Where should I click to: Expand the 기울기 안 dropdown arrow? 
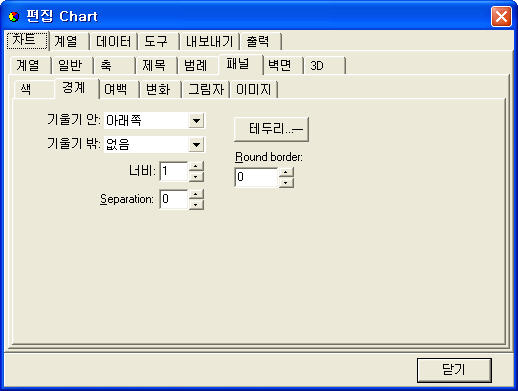pos(196,121)
